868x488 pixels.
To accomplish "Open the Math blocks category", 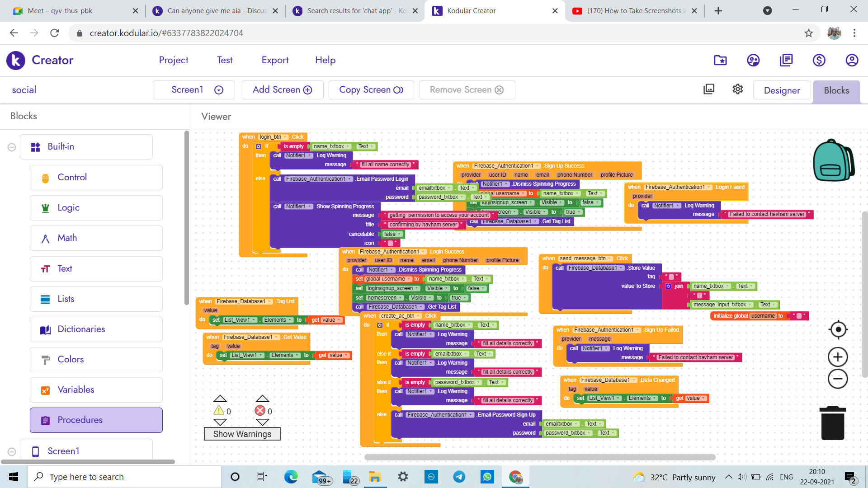I will 96,238.
